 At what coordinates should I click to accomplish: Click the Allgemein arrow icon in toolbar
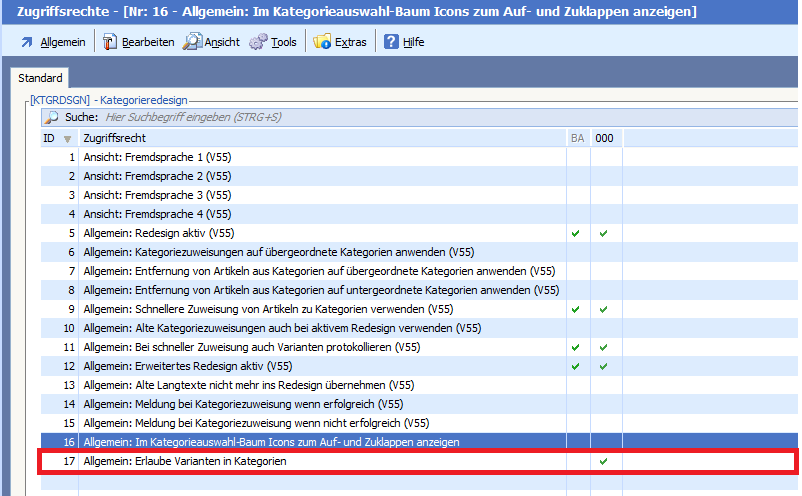click(26, 42)
